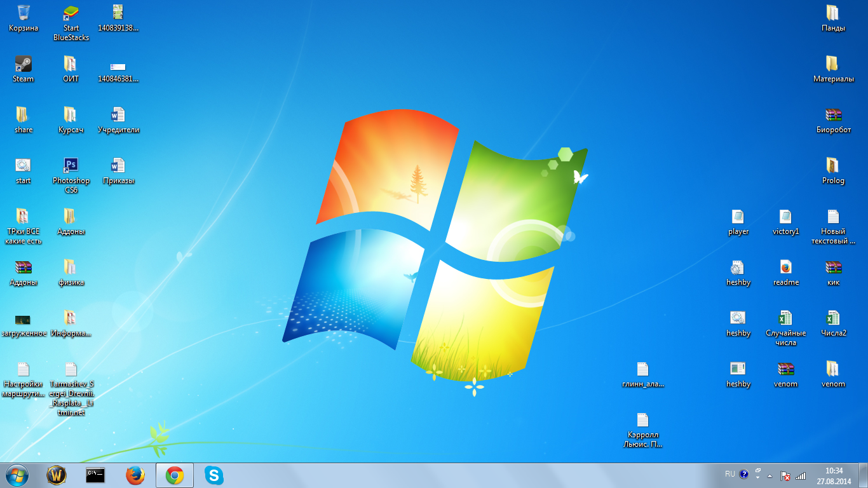Open the Steam desktop shortcut
The height and width of the screenshot is (488, 868).
pyautogui.click(x=24, y=69)
